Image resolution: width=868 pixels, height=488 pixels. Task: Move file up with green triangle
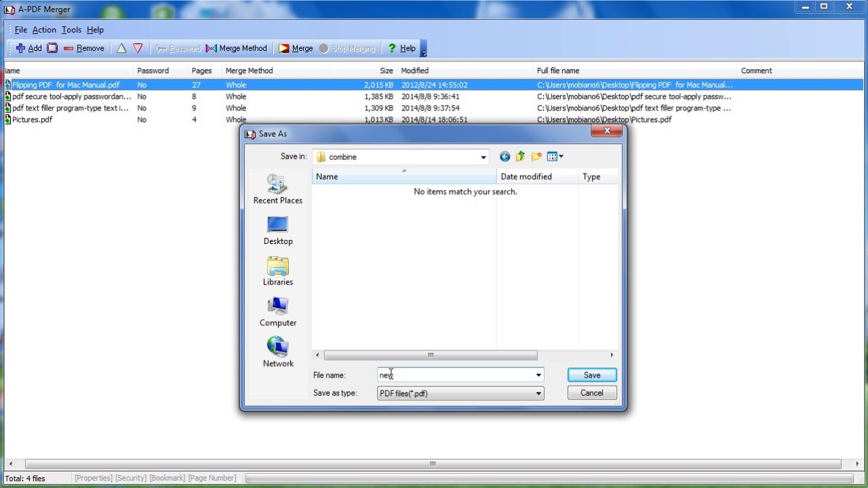click(121, 48)
